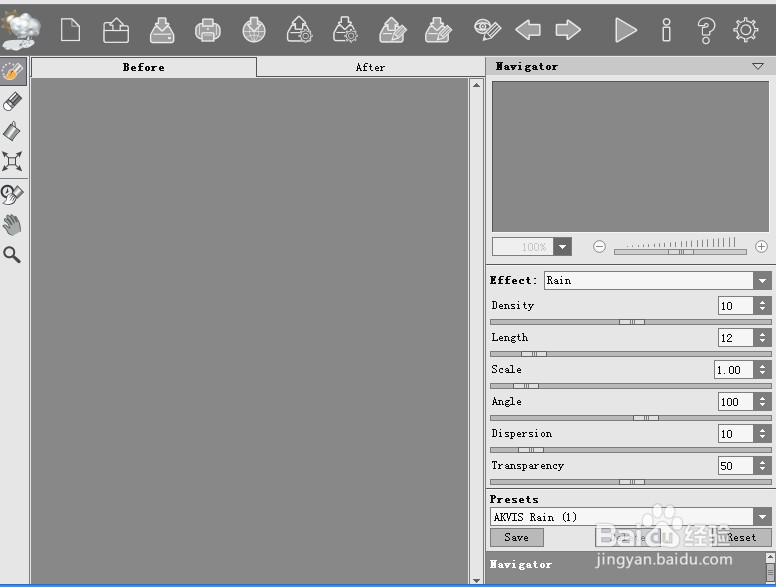This screenshot has width=776, height=587.
Task: Click the Navigator preview thumbnail area
Action: tap(630, 156)
